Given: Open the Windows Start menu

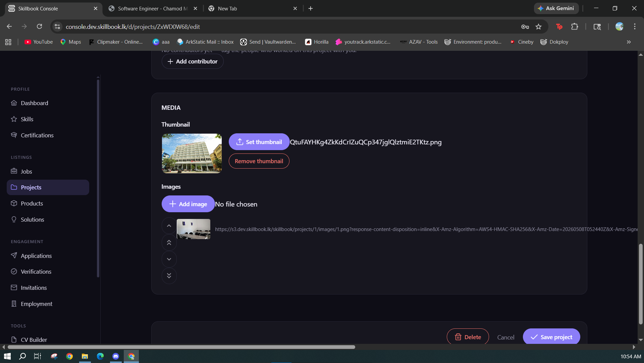Looking at the screenshot, I should click(x=7, y=356).
